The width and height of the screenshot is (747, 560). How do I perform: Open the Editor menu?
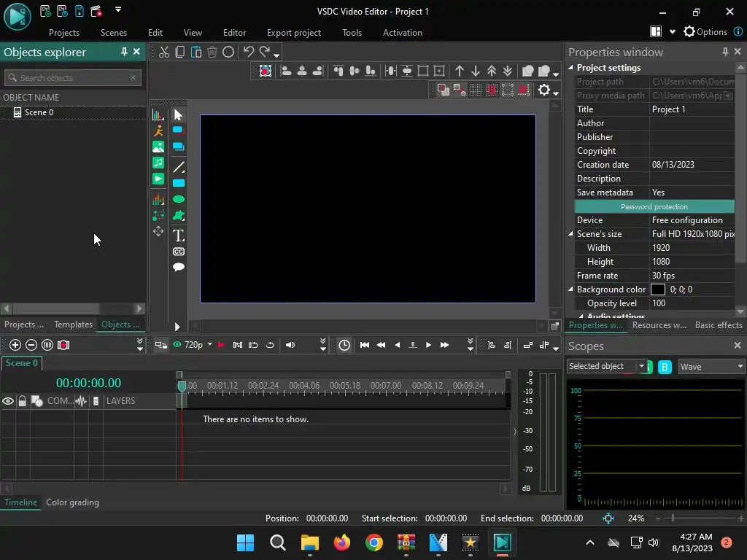(x=234, y=33)
